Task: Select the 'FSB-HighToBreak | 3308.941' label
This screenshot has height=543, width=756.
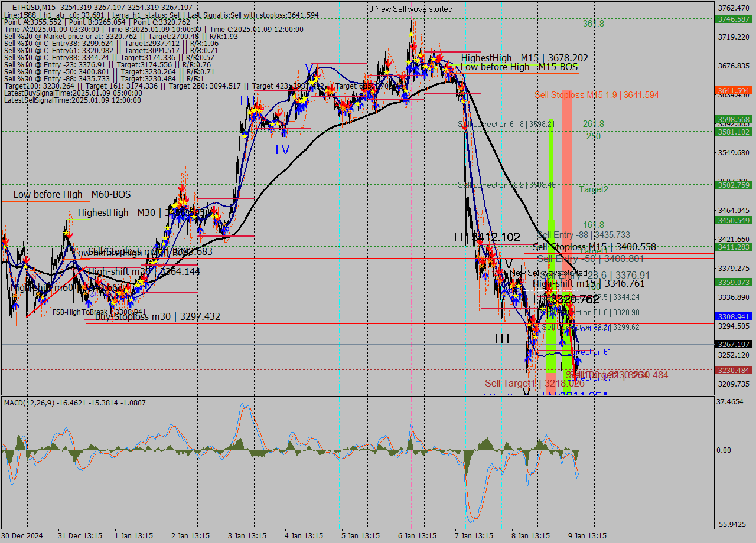Action: click(99, 312)
